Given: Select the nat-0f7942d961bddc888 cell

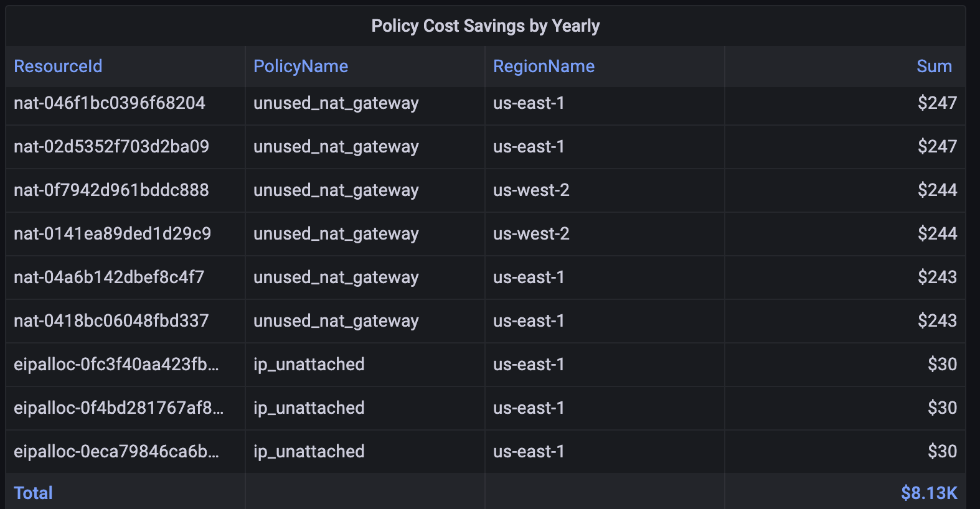Looking at the screenshot, I should (111, 190).
